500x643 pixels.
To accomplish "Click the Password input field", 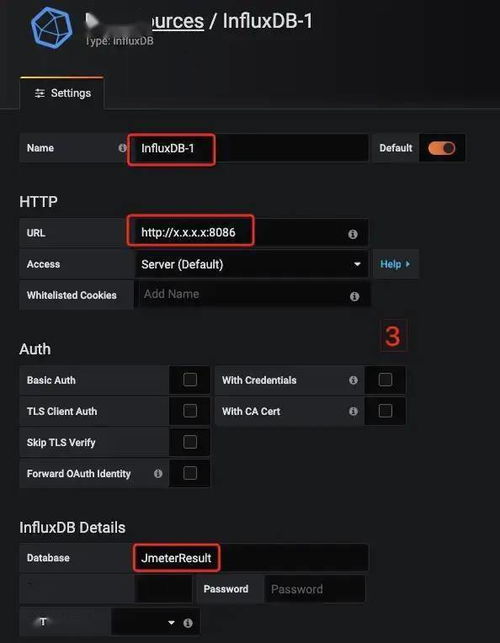I will pyautogui.click(x=315, y=589).
